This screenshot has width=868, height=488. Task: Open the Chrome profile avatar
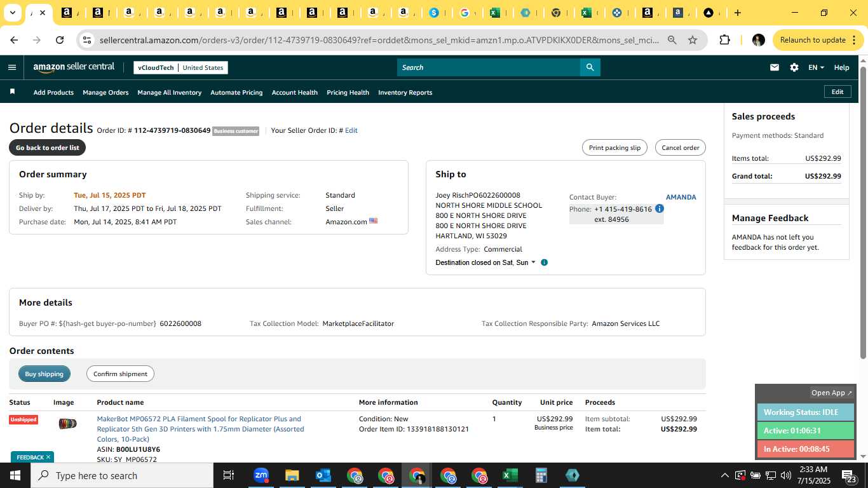(758, 40)
